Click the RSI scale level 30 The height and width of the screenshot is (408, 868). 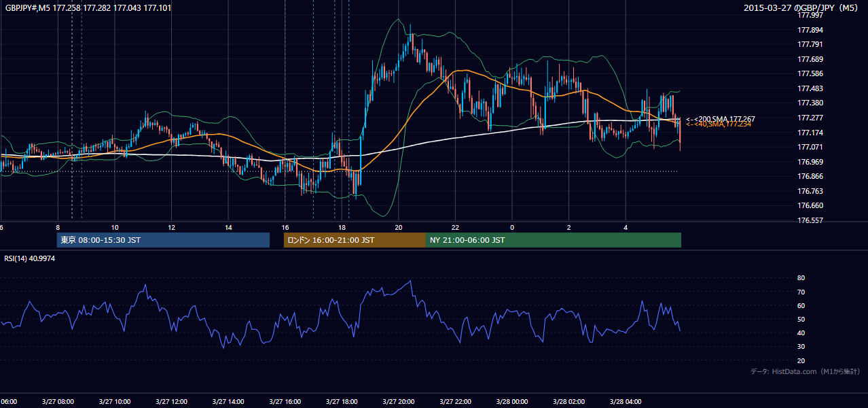click(801, 347)
